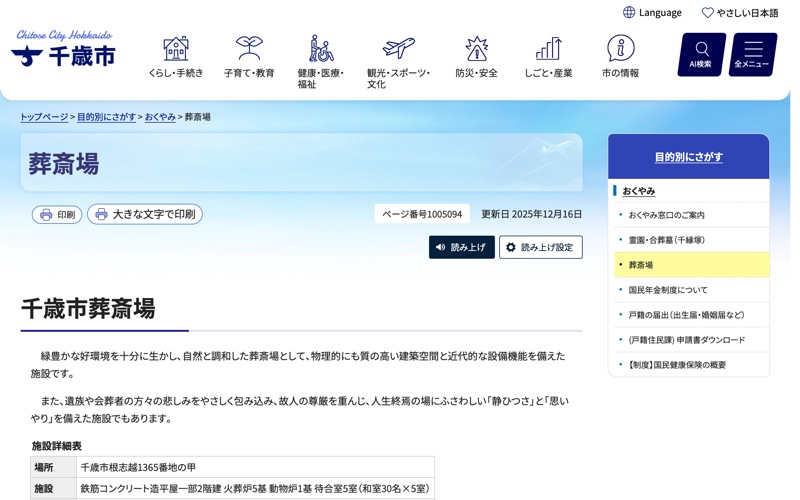Open the しごと・産業 chart icon menu
The width and height of the screenshot is (800, 500).
click(x=548, y=57)
